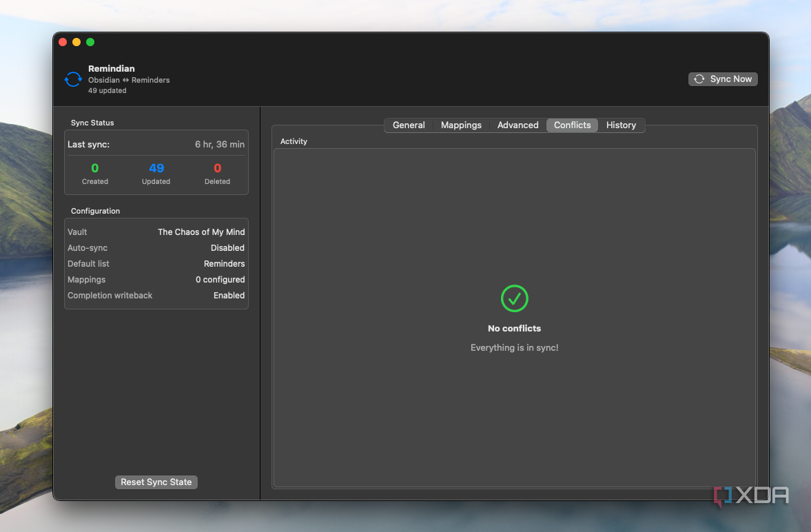The image size is (811, 532).
Task: Click the Reset Sync State button
Action: coord(156,482)
